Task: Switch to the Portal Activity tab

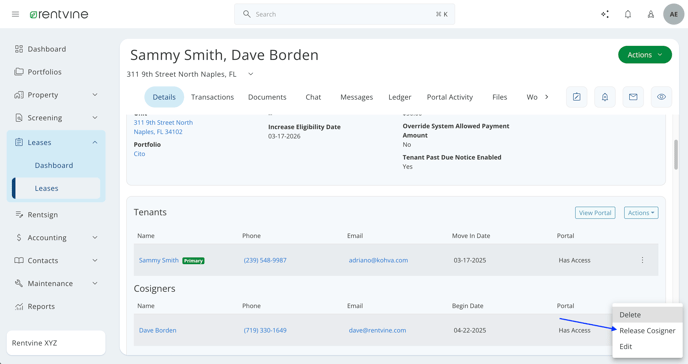Action: click(x=450, y=97)
